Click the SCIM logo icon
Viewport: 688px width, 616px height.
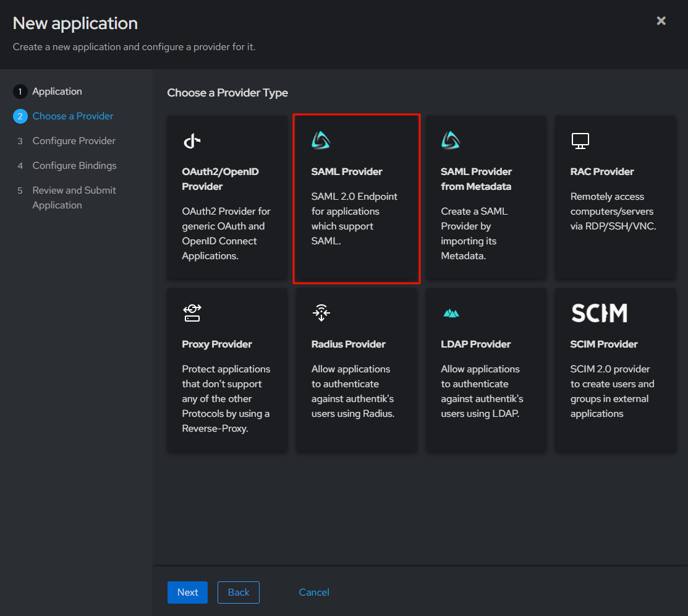pyautogui.click(x=600, y=313)
